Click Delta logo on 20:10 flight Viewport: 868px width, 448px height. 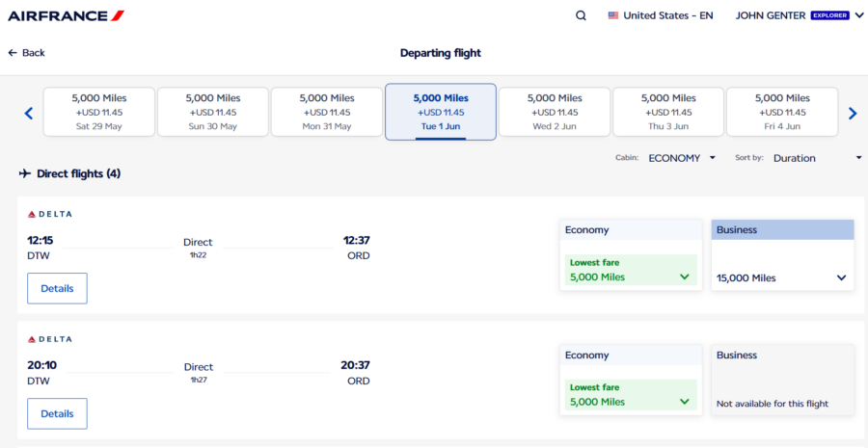tap(50, 339)
